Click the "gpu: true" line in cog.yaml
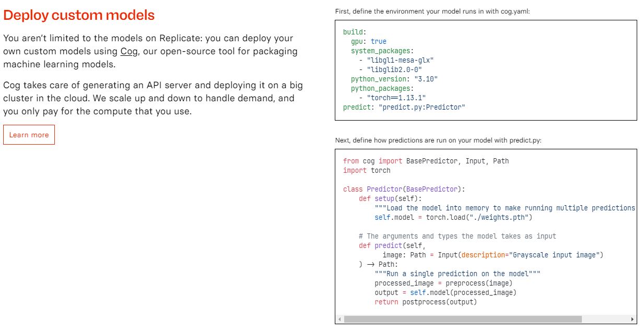Viewport: 644px width, 331px height. click(x=368, y=41)
